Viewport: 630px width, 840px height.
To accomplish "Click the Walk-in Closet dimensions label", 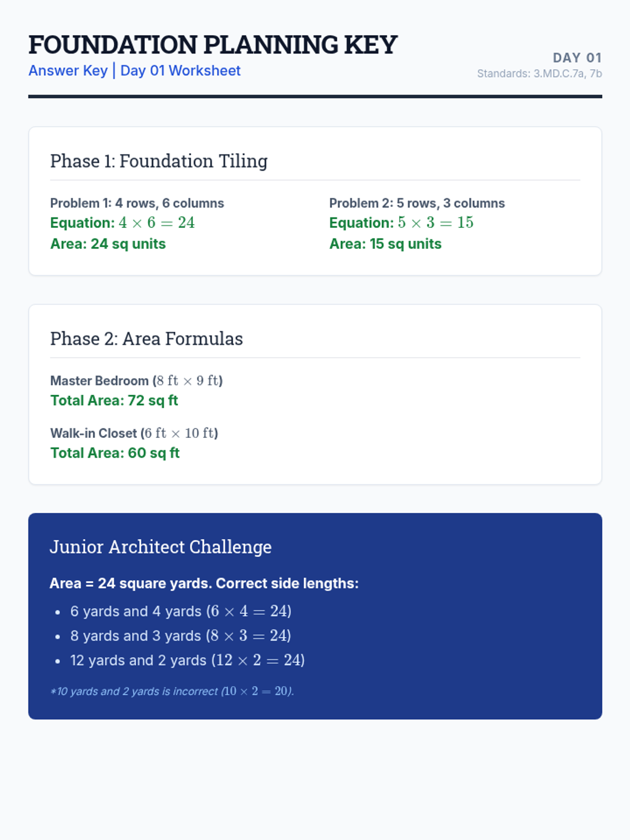I will (x=134, y=433).
